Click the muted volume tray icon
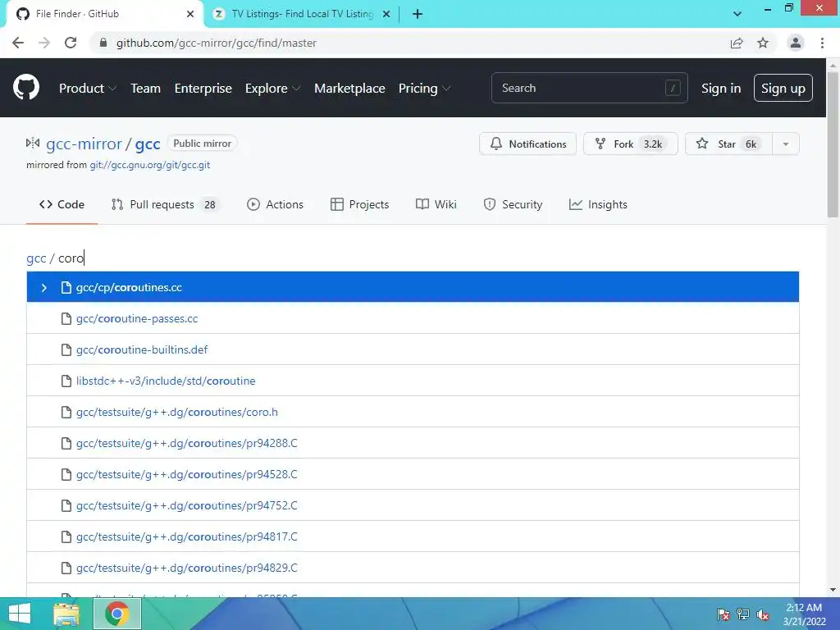Image resolution: width=840 pixels, height=630 pixels. click(x=763, y=614)
